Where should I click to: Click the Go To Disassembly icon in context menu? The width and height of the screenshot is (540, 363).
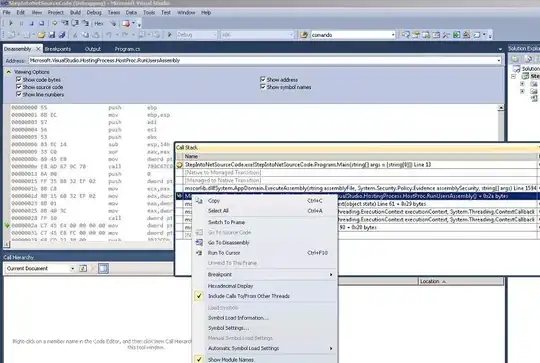coord(199,242)
